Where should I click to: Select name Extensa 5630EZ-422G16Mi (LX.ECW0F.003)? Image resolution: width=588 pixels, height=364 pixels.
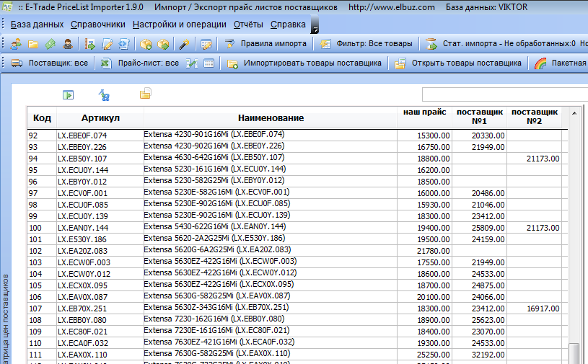click(270, 262)
